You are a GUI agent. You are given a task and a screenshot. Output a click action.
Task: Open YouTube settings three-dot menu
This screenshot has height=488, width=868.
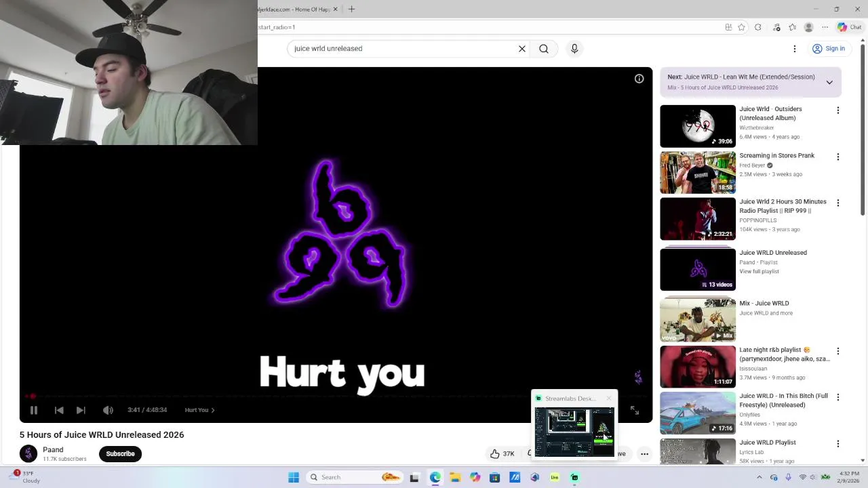coord(795,49)
